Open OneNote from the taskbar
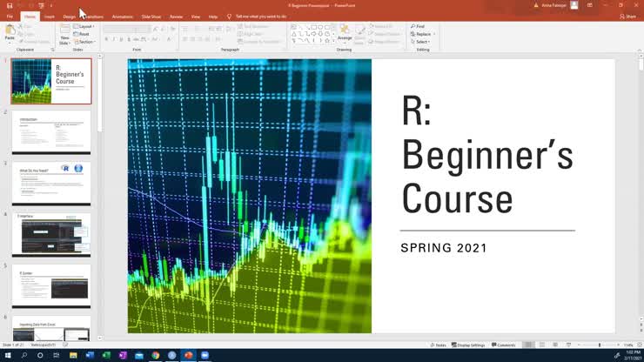Viewport: 644px width, 362px height. (123, 355)
